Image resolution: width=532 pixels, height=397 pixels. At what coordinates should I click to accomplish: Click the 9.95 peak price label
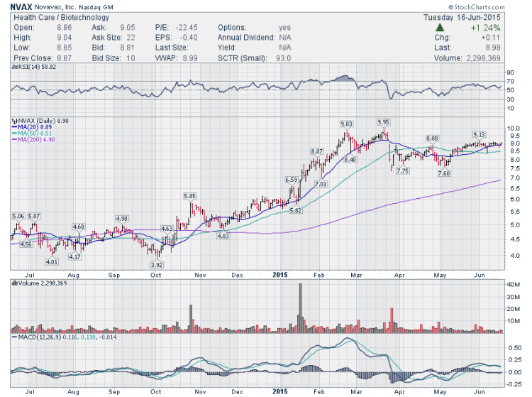tap(383, 122)
